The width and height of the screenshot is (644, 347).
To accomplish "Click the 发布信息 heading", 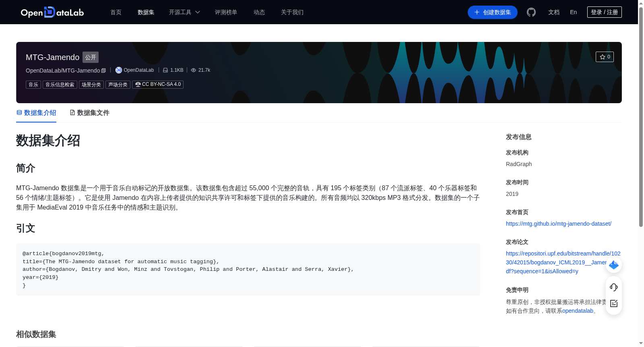I will (x=519, y=137).
